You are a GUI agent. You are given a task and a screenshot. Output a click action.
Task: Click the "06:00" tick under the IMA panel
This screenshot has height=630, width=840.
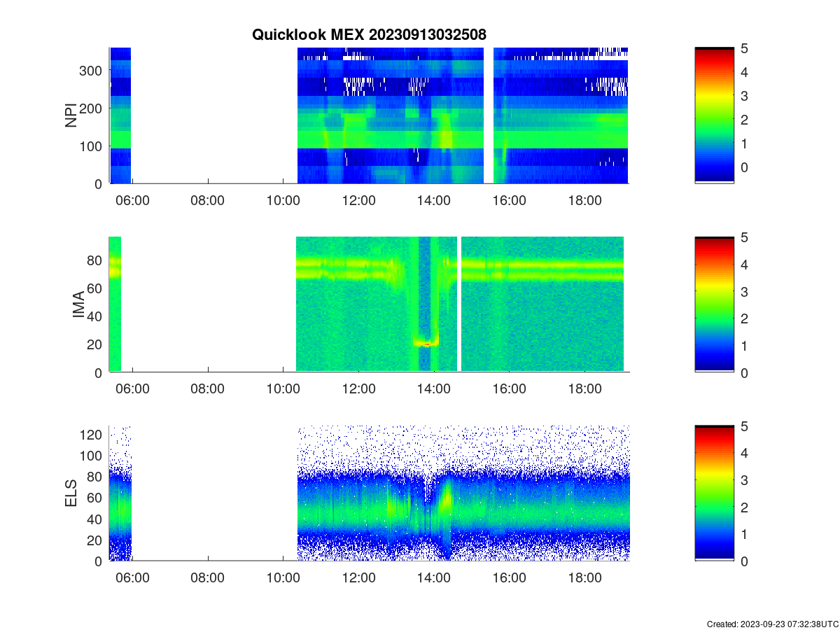click(x=132, y=389)
